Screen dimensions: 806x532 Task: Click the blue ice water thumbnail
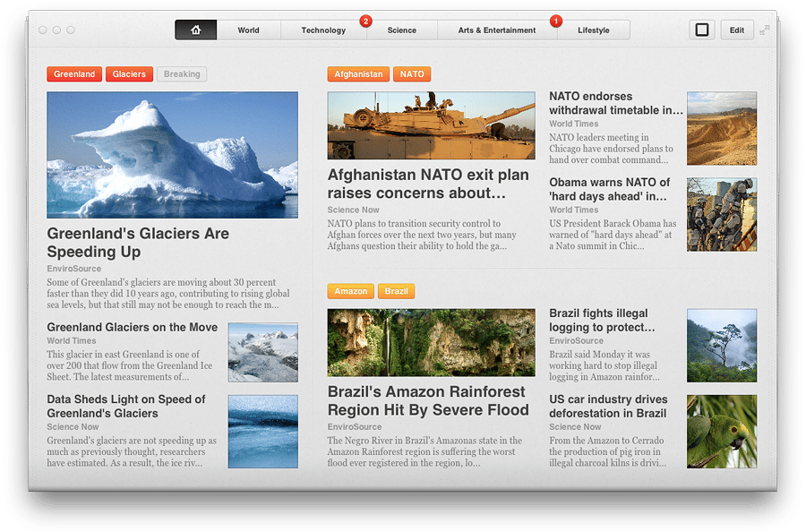click(263, 432)
